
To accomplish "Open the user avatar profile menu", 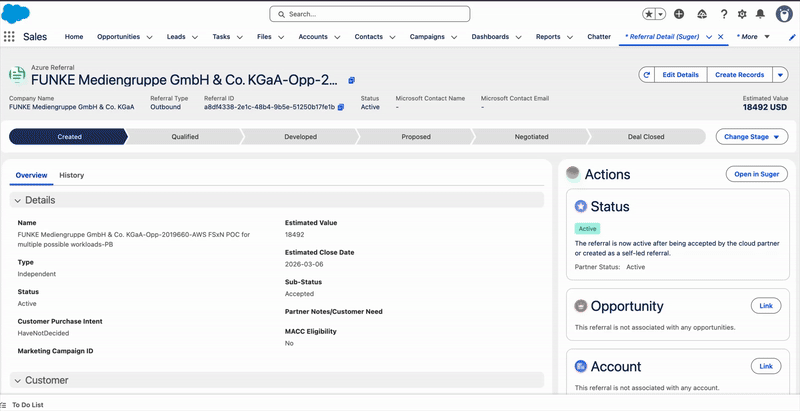I will 786,14.
